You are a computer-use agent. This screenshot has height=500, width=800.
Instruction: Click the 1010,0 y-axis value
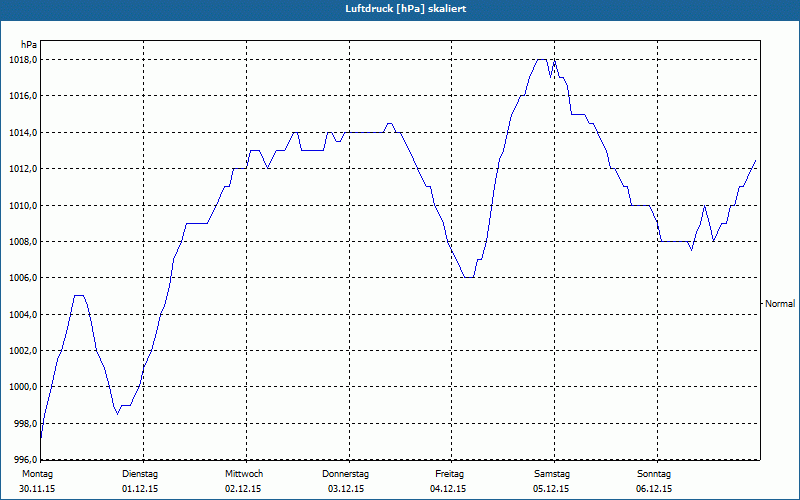(22, 206)
